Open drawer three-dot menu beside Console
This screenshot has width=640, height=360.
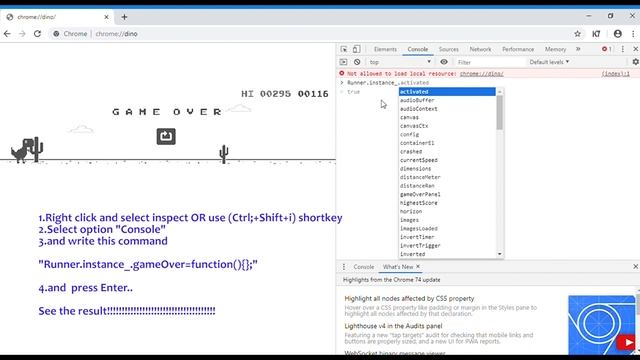[344, 267]
